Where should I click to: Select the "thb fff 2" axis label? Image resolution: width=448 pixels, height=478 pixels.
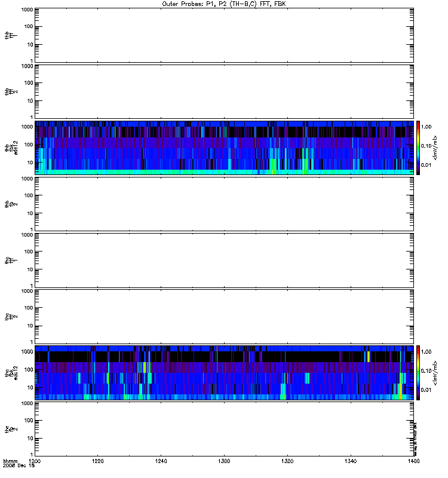pos(11,92)
